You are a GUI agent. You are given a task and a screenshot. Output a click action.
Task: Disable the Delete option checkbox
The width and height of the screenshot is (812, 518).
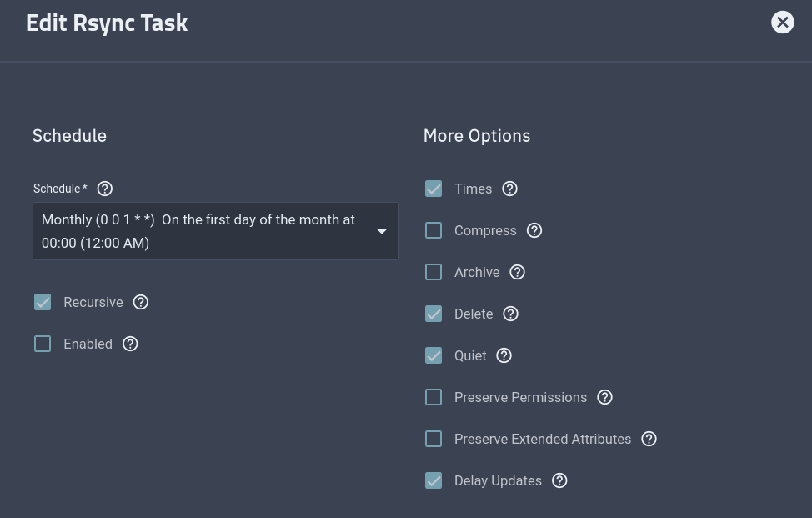click(434, 314)
